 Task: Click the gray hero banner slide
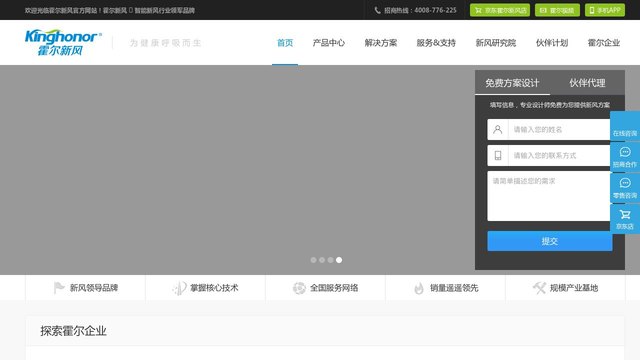click(x=237, y=169)
